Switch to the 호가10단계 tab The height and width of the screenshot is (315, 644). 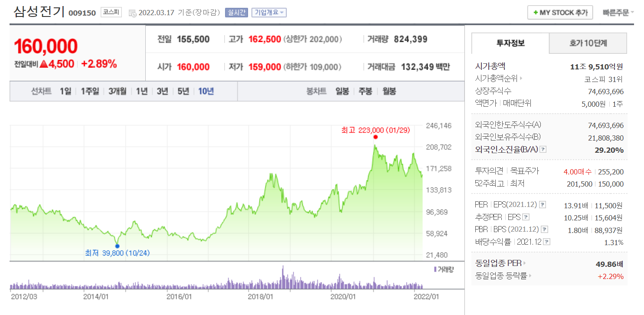(x=588, y=43)
